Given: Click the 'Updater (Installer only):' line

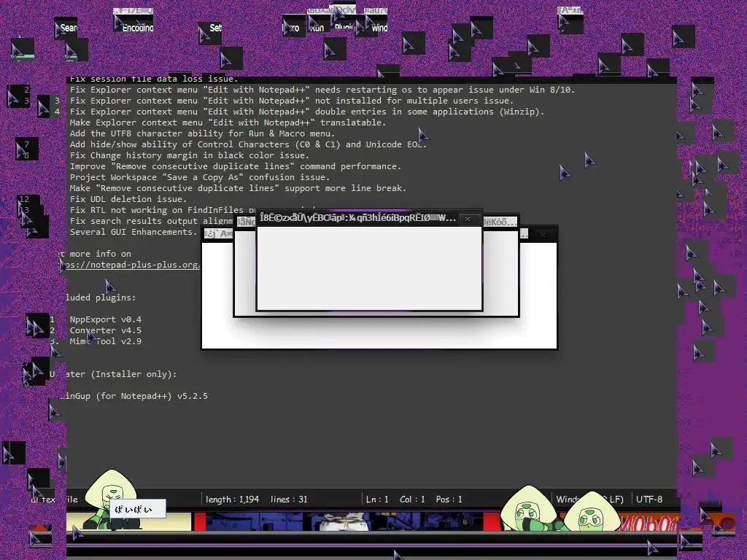Looking at the screenshot, I should [x=113, y=374].
